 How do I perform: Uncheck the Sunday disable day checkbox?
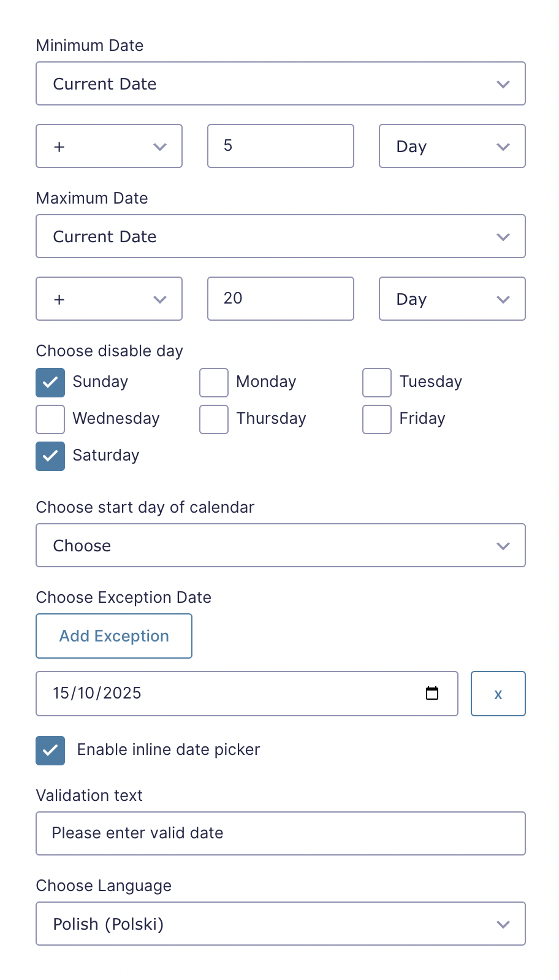tap(50, 383)
